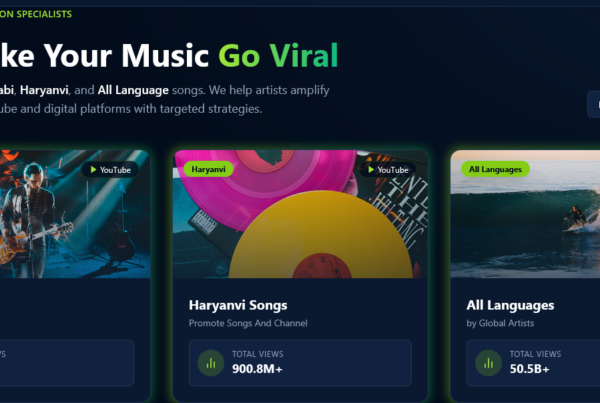This screenshot has width=600, height=403.
Task: Click the partially visible button at right edge
Action: coord(594,104)
